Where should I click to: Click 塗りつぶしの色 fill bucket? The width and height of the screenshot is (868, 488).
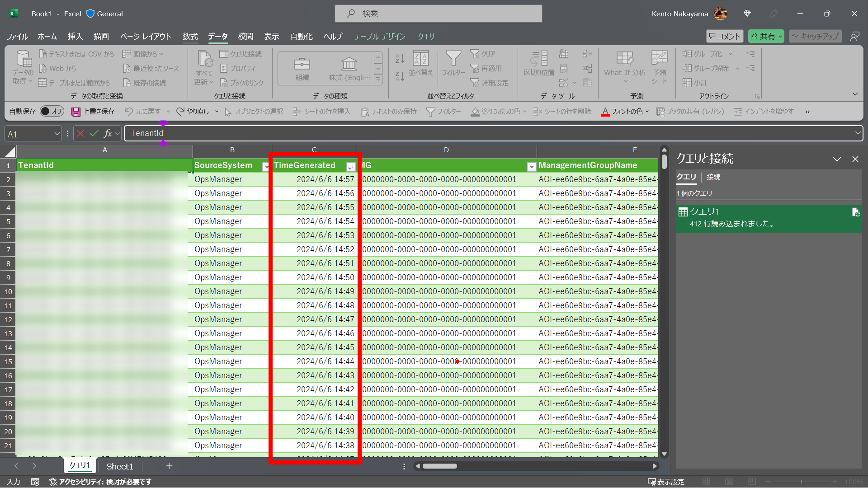click(475, 111)
